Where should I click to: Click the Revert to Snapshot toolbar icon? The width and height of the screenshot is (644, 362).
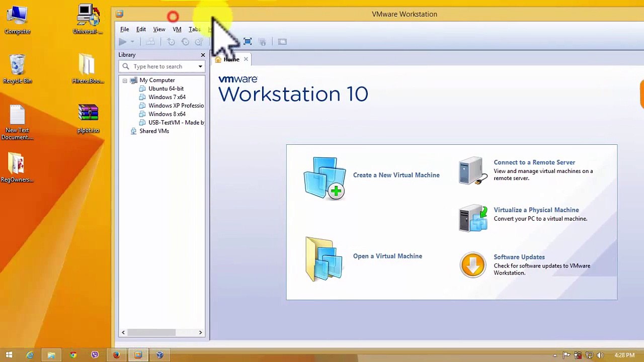click(185, 42)
